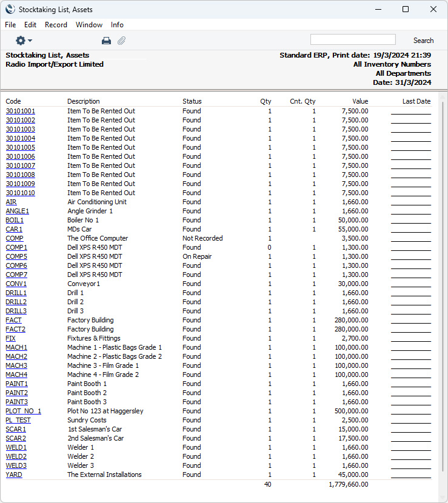Click the 'Fixtures & Fittings' description

(94, 338)
